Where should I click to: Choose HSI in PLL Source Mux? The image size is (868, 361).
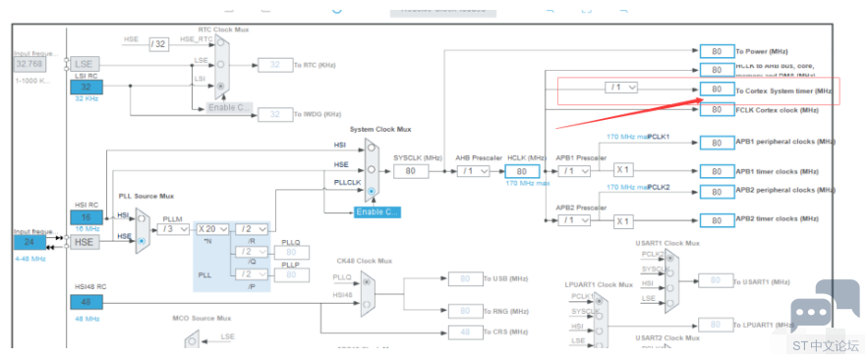click(x=142, y=218)
